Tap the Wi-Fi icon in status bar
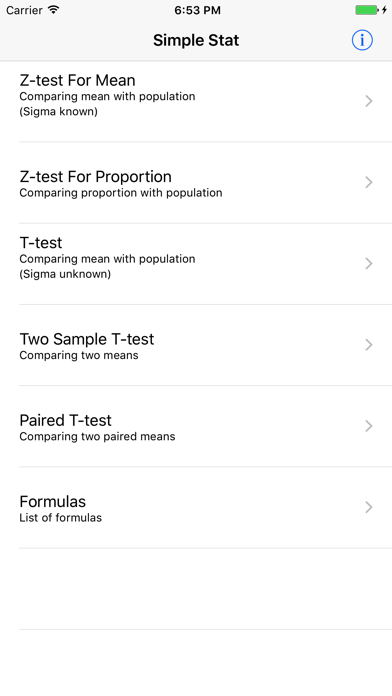Screen dimensions: 392x696 [53, 10]
